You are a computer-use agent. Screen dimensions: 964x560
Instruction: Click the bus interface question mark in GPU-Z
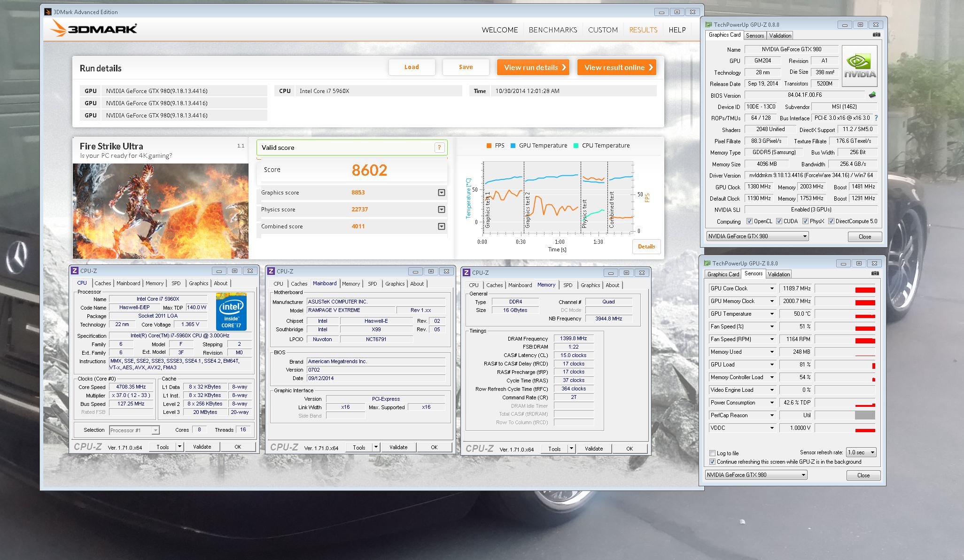point(876,118)
